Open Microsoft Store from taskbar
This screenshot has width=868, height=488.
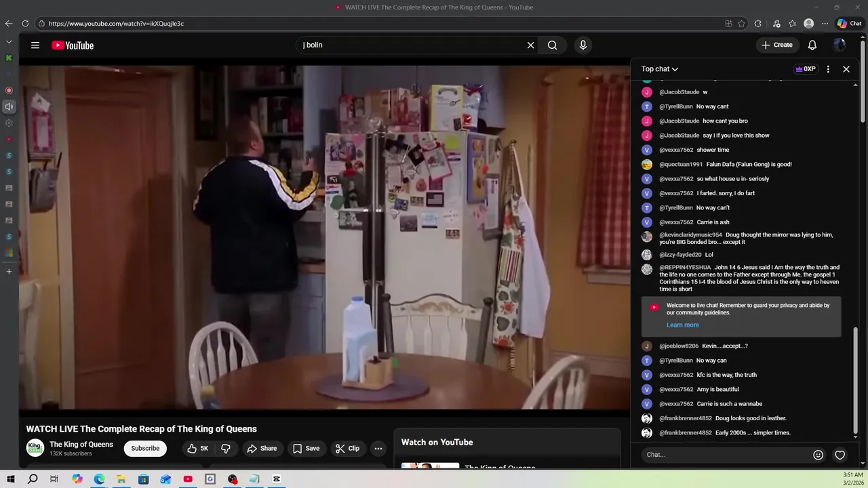[143, 479]
